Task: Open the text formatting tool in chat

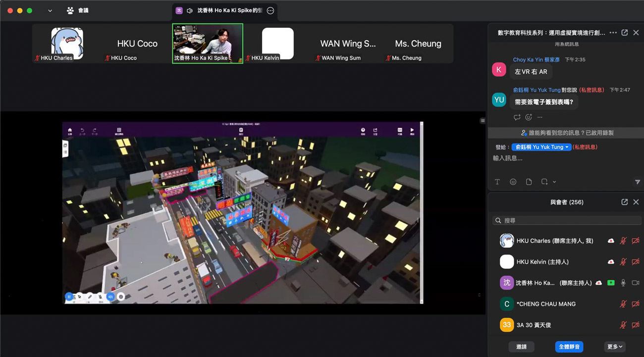Action: pos(497,182)
